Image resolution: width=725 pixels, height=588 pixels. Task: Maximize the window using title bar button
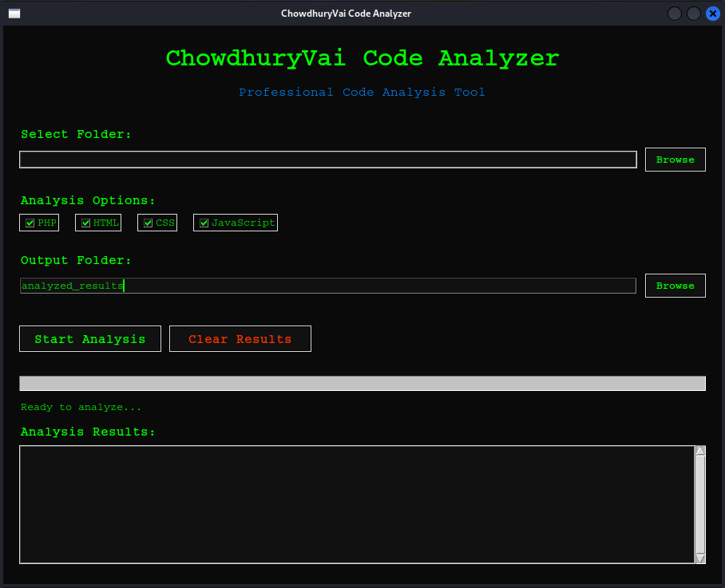(x=694, y=14)
